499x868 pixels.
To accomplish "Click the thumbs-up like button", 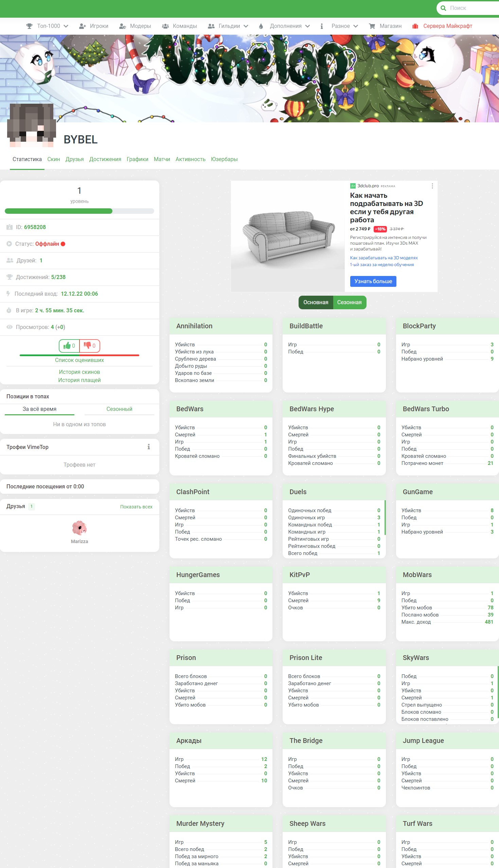I will click(69, 346).
